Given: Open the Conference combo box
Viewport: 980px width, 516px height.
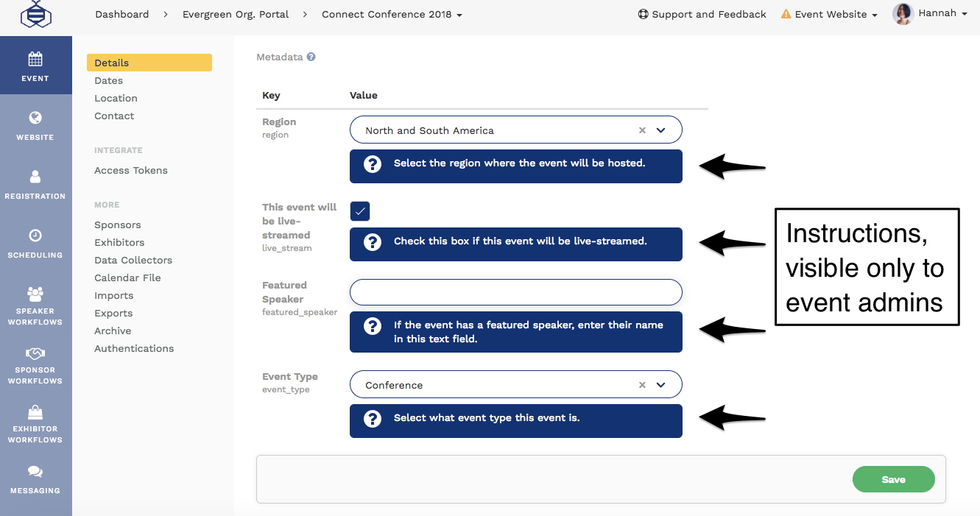Looking at the screenshot, I should pos(516,385).
